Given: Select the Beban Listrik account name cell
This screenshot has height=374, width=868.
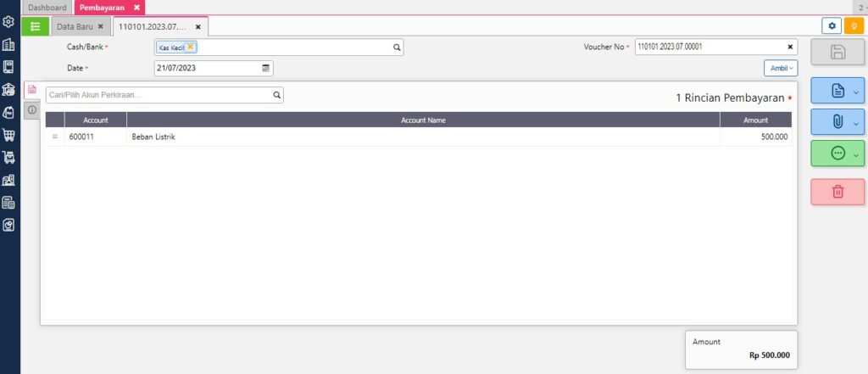Looking at the screenshot, I should tap(423, 137).
